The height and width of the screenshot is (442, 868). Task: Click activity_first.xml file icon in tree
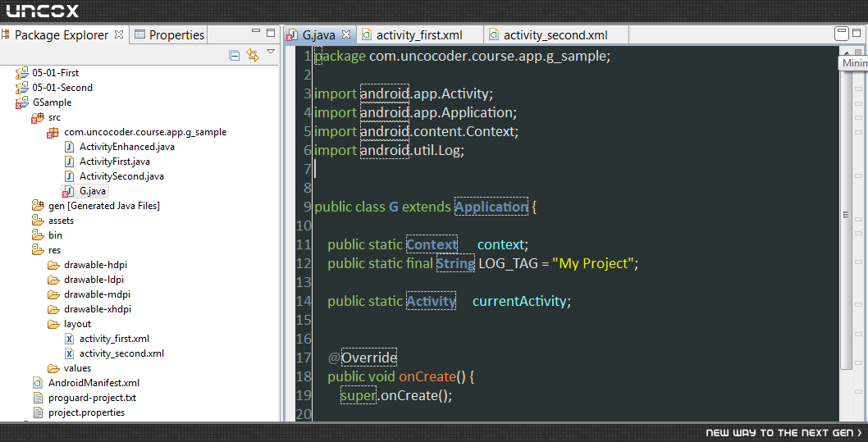tap(69, 339)
